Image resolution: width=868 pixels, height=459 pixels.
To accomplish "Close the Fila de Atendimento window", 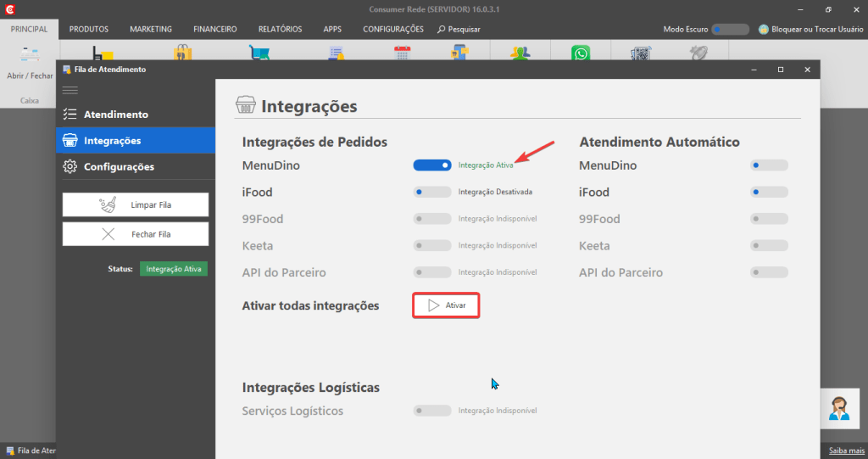I will point(807,70).
